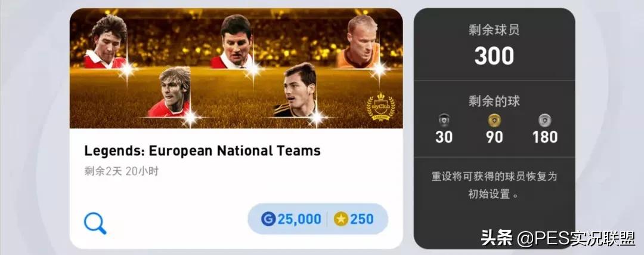Select the gold ball icon above 90

click(x=494, y=120)
